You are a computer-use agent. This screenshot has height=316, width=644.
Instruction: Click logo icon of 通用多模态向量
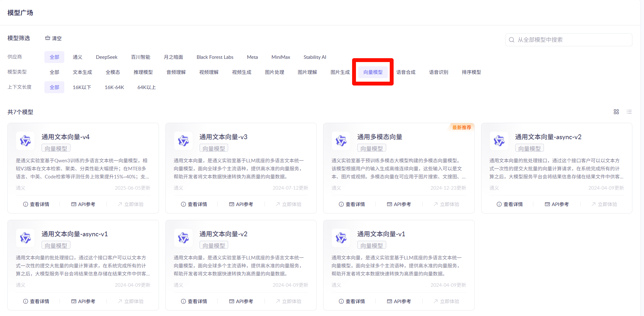[x=341, y=141]
